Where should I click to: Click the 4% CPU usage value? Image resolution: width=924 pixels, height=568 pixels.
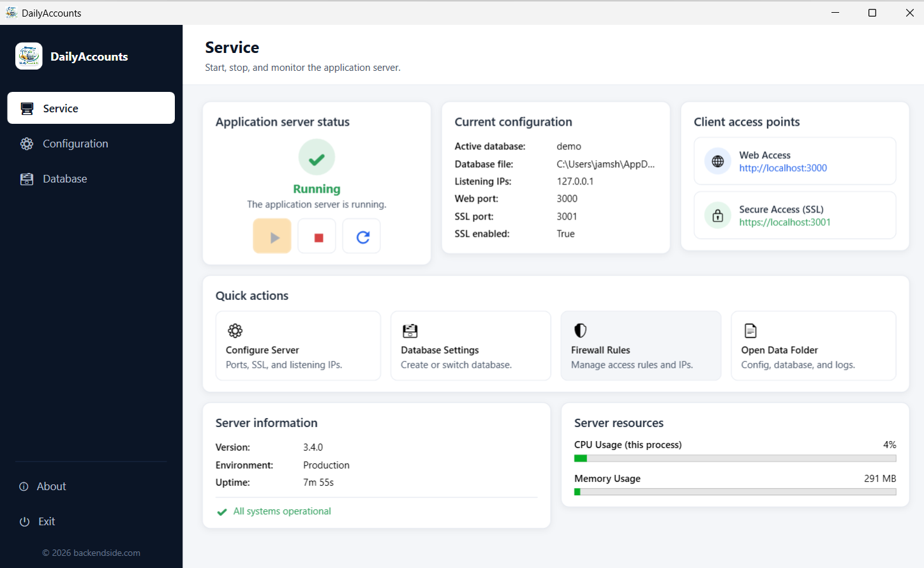coord(890,445)
